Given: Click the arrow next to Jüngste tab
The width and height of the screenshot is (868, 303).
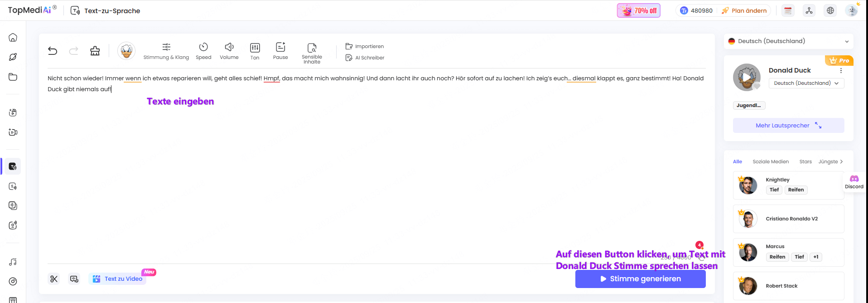Looking at the screenshot, I should coord(842,161).
